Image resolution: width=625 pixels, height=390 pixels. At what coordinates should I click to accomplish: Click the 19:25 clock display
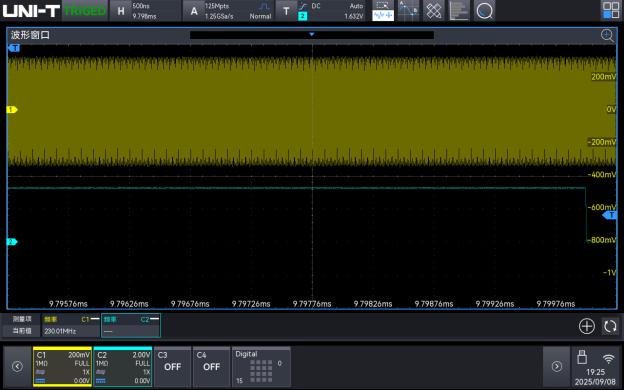point(595,372)
